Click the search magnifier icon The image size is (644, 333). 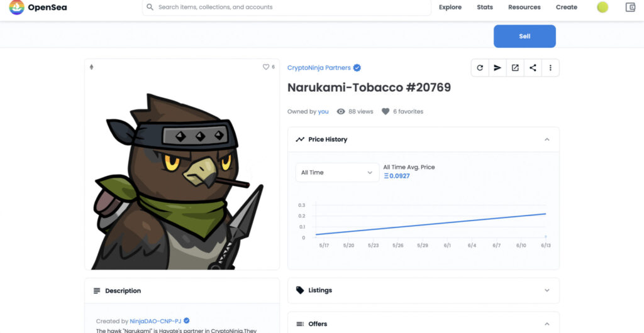coord(150,7)
